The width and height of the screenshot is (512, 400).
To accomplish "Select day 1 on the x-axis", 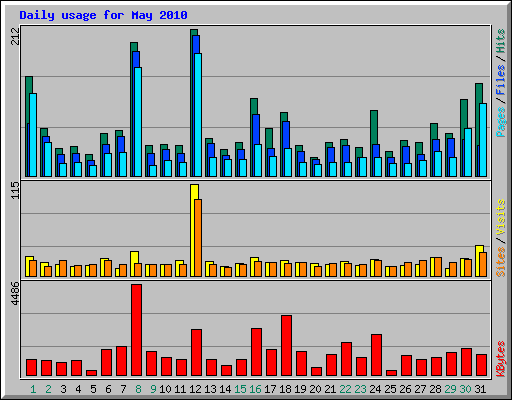I will (33, 389).
